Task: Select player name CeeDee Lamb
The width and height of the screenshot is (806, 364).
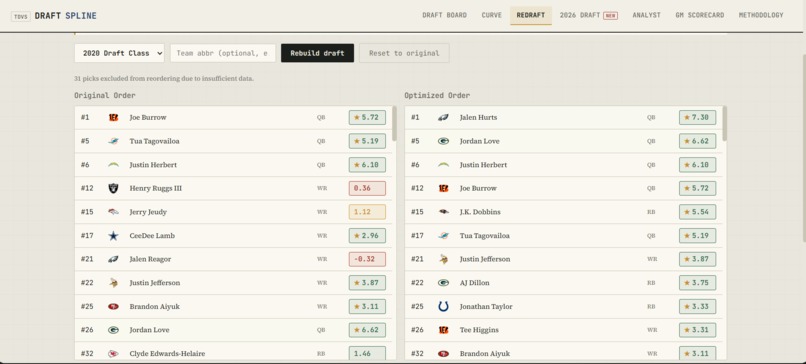Action: (x=152, y=235)
